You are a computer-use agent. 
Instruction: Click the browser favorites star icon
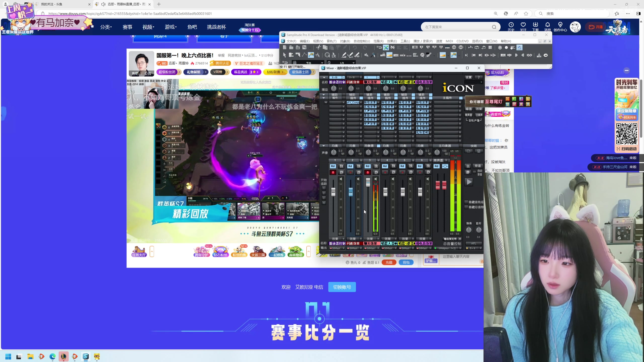click(526, 14)
